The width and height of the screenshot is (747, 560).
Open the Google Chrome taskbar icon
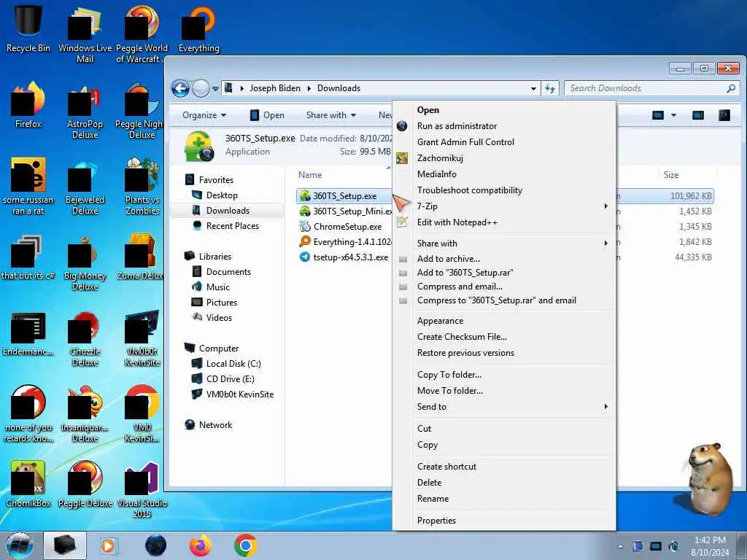point(245,545)
